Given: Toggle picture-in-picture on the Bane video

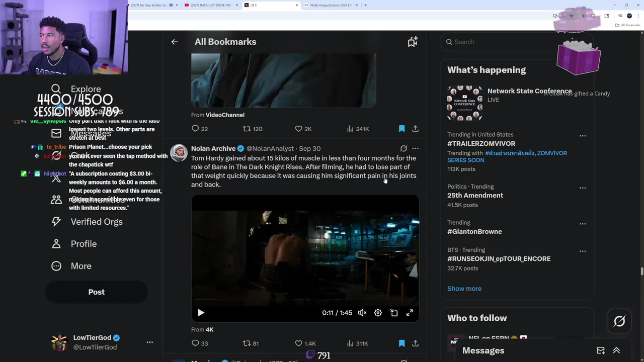Looking at the screenshot, I should 394,313.
